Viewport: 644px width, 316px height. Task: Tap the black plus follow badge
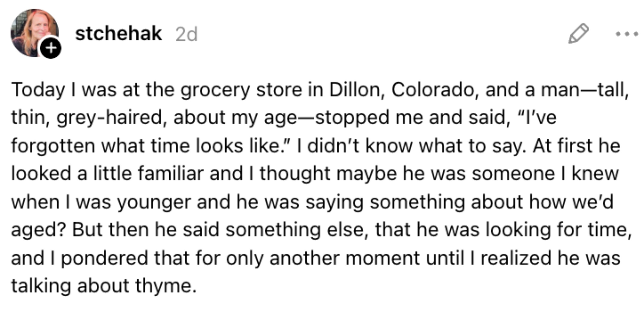51,48
